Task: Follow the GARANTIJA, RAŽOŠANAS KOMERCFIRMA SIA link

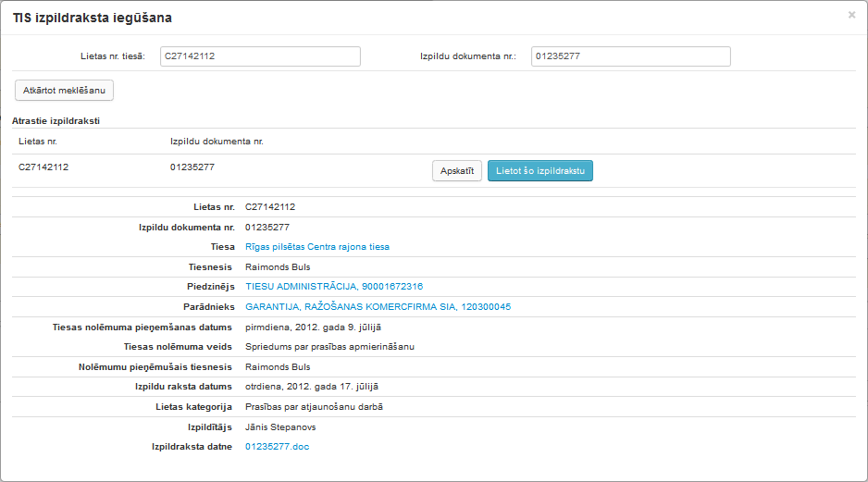Action: point(378,307)
